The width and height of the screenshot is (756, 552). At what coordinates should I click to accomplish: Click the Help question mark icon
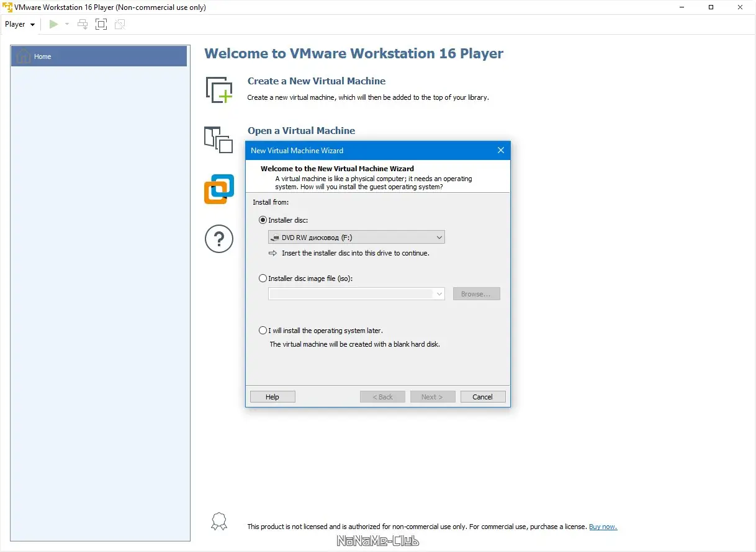coord(219,239)
